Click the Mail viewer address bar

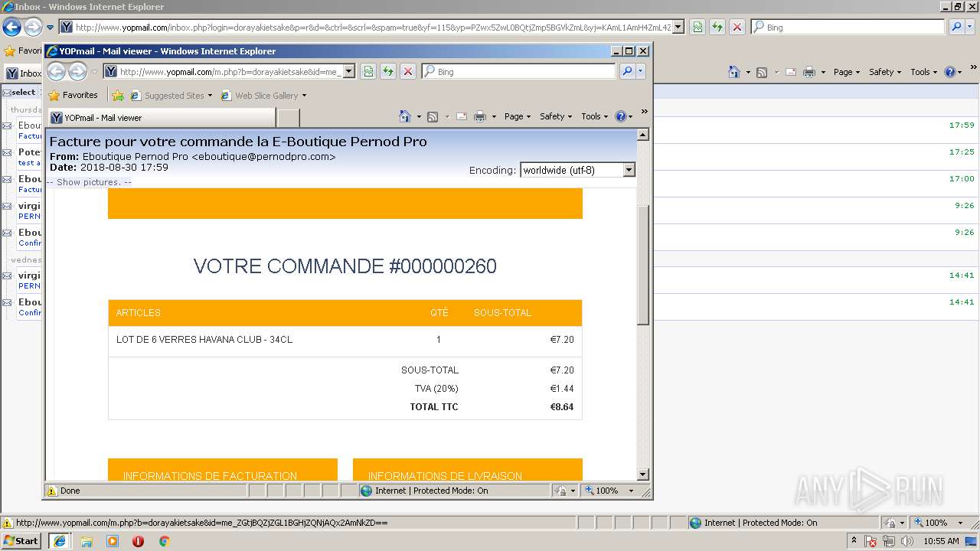(229, 72)
